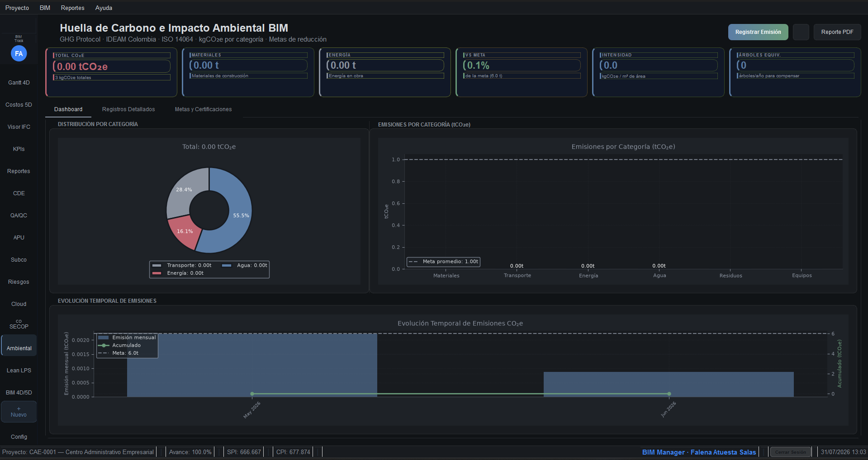Click the blank square button beside Reporte PDF

[x=801, y=32]
